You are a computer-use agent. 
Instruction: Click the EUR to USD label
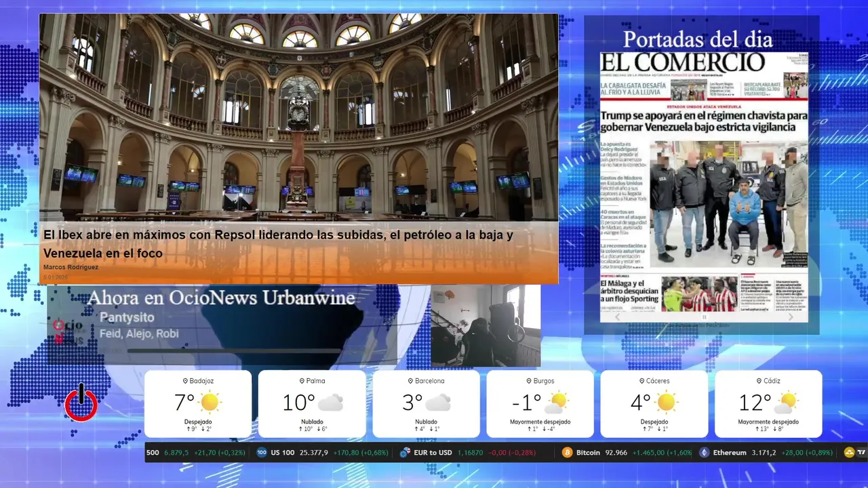(x=433, y=452)
